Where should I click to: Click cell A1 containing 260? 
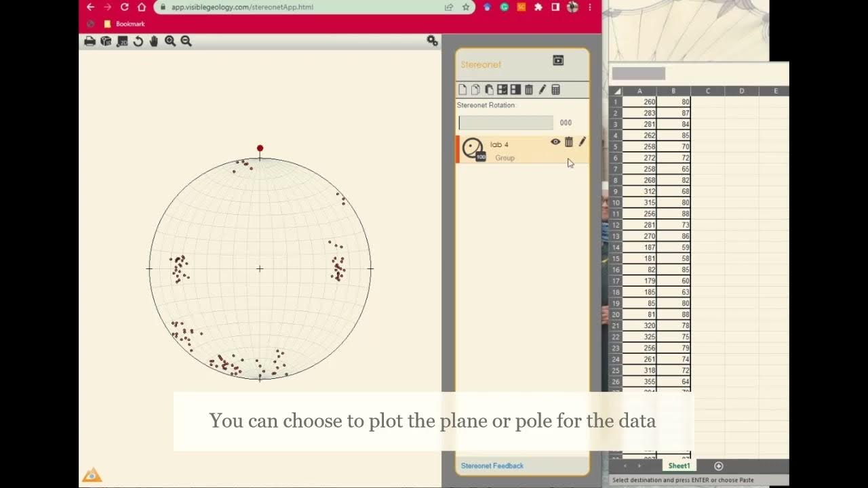click(x=639, y=102)
